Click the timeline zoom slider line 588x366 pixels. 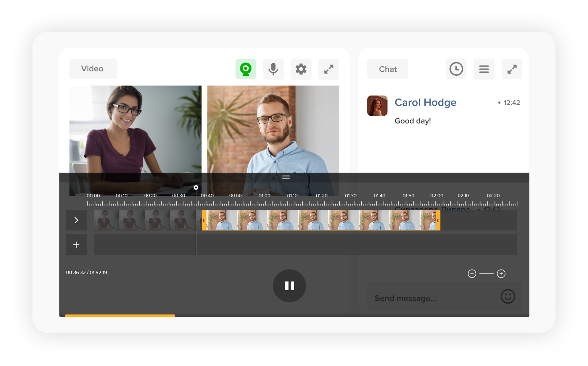click(486, 274)
